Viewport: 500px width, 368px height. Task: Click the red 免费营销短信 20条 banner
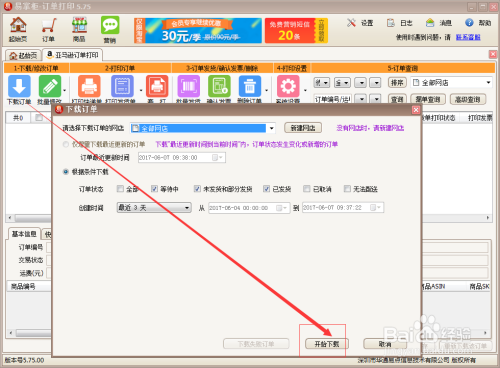(296, 30)
